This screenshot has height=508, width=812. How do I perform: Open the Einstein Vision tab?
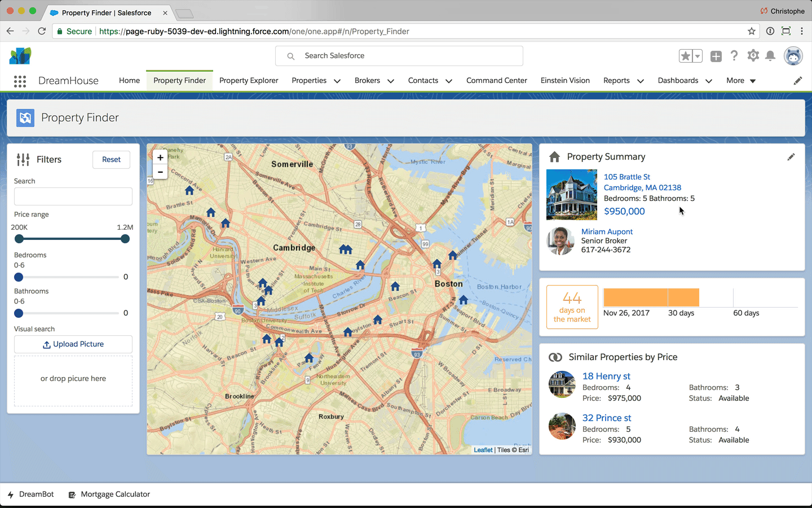565,81
